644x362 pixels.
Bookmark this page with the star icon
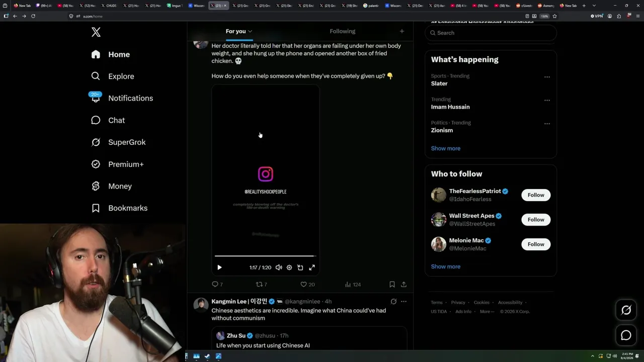[x=554, y=16]
